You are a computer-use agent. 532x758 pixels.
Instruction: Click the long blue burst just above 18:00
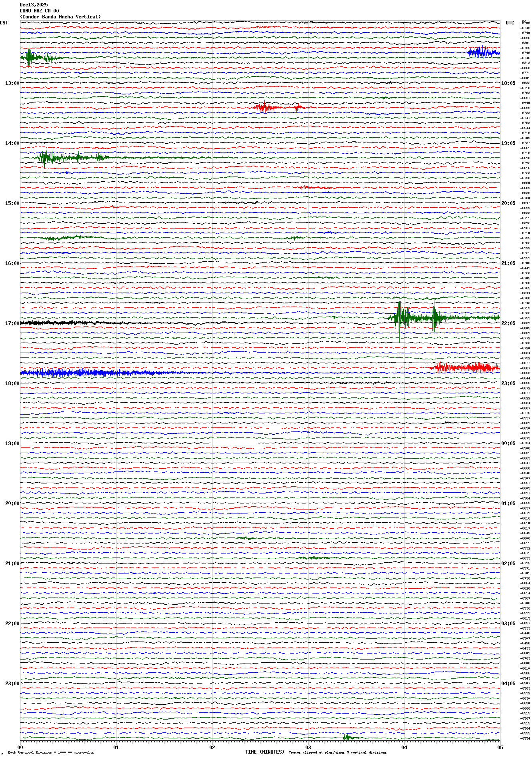point(80,373)
